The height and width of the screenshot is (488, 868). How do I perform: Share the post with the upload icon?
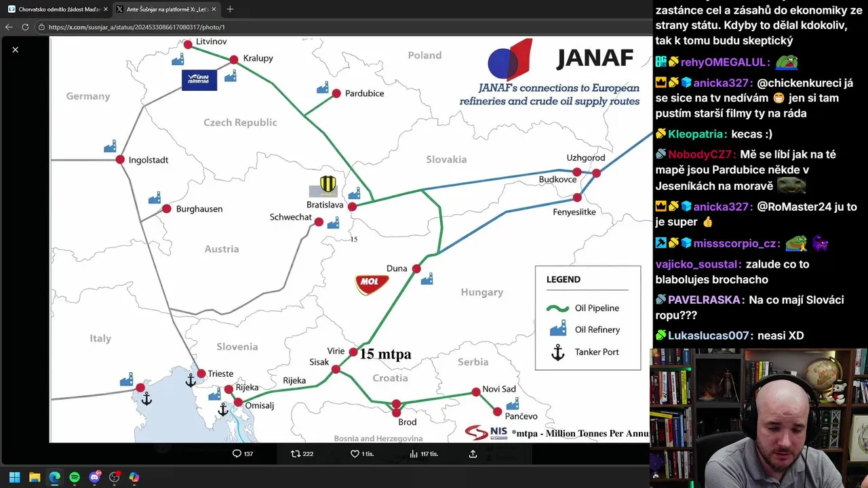click(x=473, y=453)
